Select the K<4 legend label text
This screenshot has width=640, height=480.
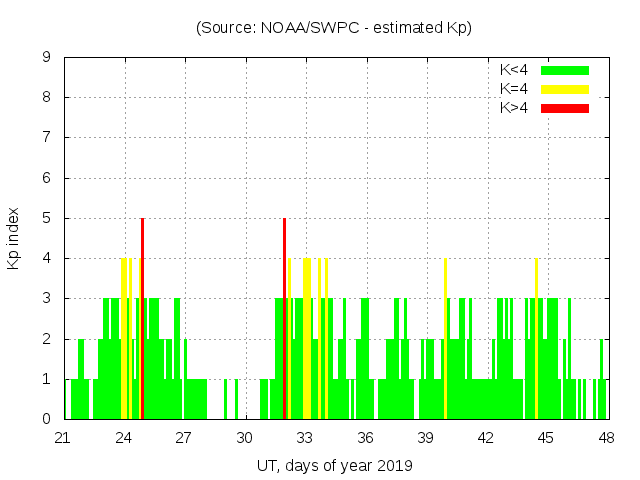[x=514, y=70]
